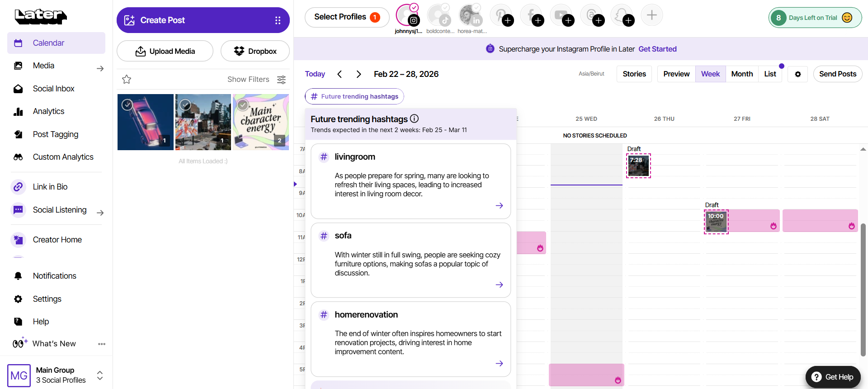The image size is (868, 389).
Task: Click the plus add-profile icon
Action: pos(652,15)
